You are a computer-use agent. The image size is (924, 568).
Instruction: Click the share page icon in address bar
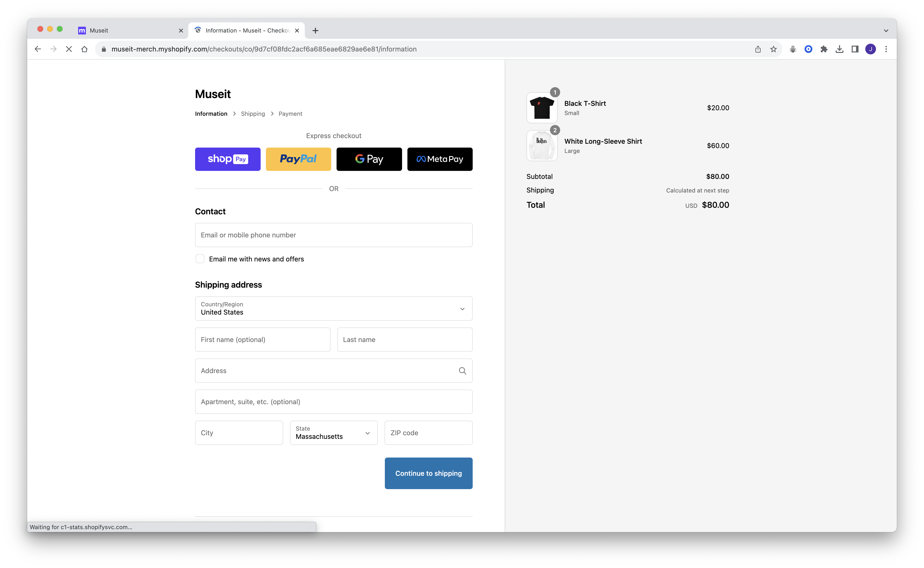(758, 49)
